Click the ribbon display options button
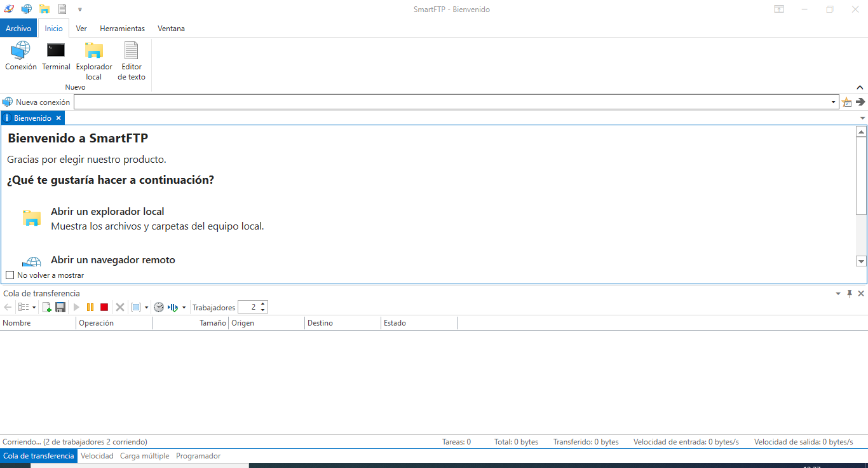 [x=779, y=10]
